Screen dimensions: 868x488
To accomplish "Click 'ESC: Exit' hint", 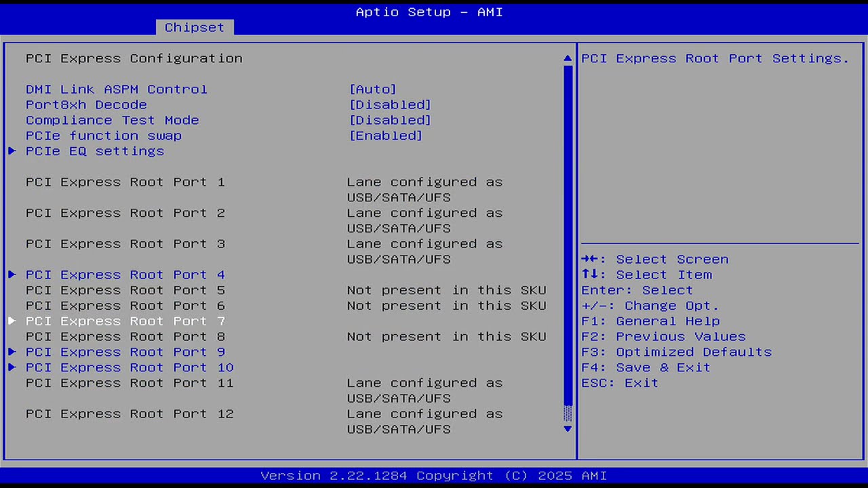I will (620, 383).
